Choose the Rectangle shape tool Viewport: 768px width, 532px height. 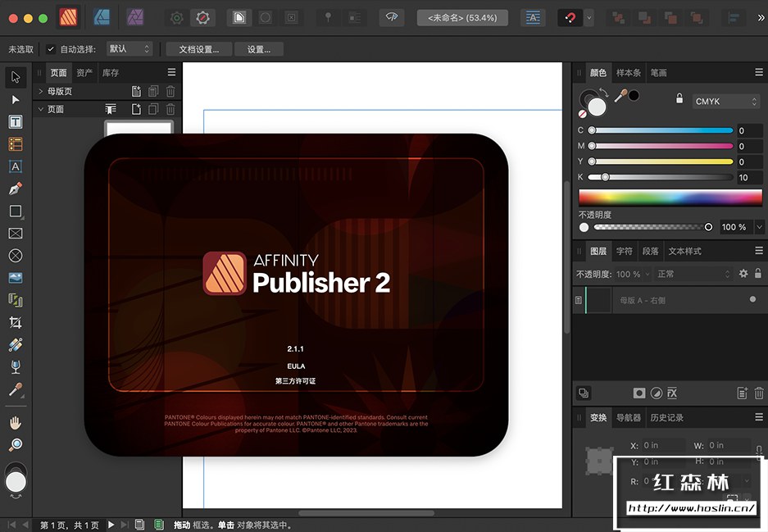pyautogui.click(x=15, y=211)
